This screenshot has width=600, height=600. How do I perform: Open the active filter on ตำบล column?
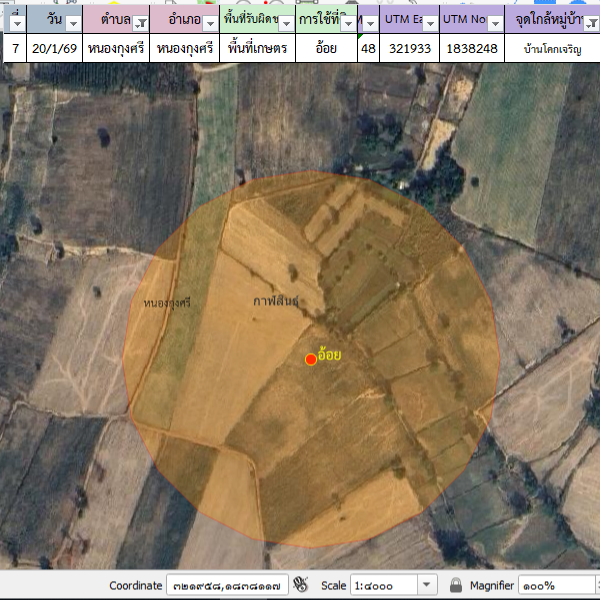pos(140,22)
